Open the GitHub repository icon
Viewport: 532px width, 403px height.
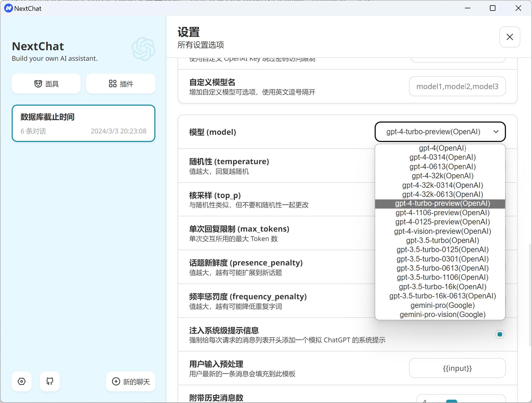coord(50,381)
